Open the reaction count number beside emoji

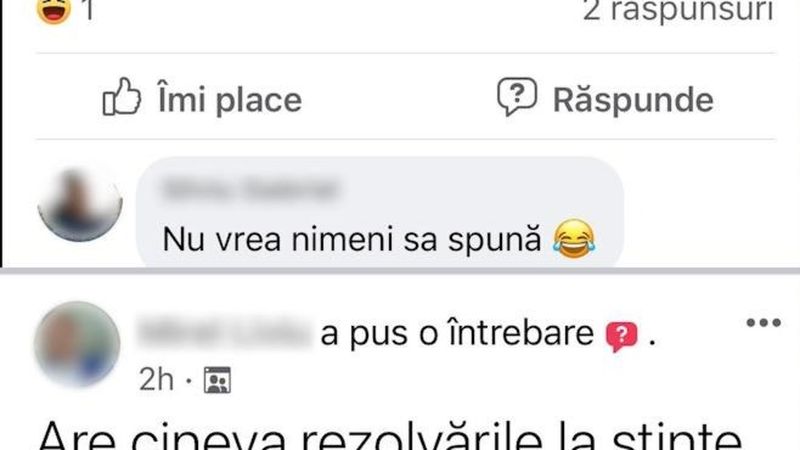[89, 10]
